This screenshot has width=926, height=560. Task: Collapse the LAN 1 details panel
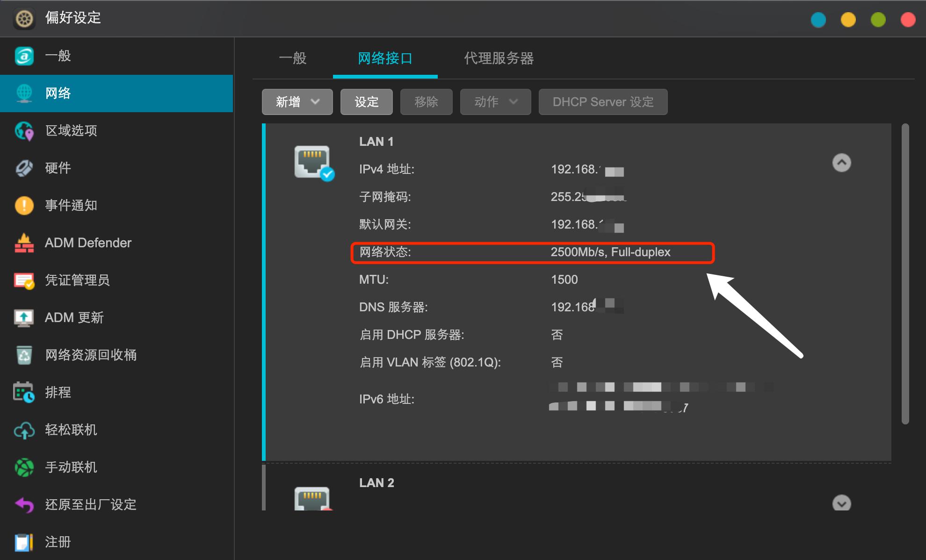(842, 163)
